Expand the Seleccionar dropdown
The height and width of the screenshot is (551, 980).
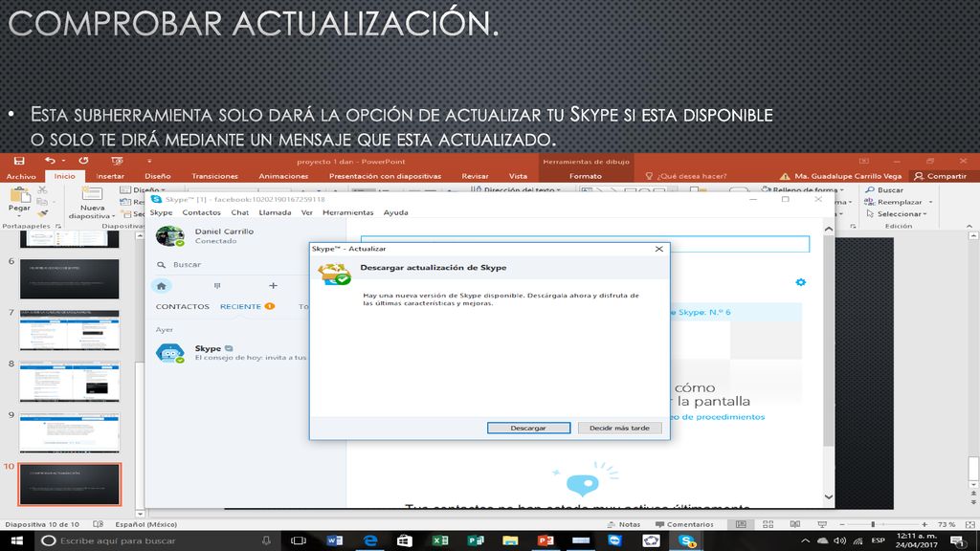[925, 213]
